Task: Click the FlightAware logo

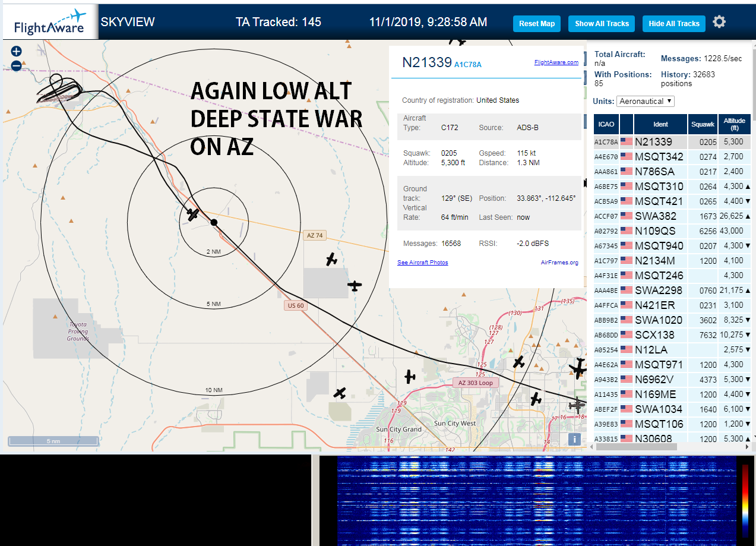Action: 50,23
